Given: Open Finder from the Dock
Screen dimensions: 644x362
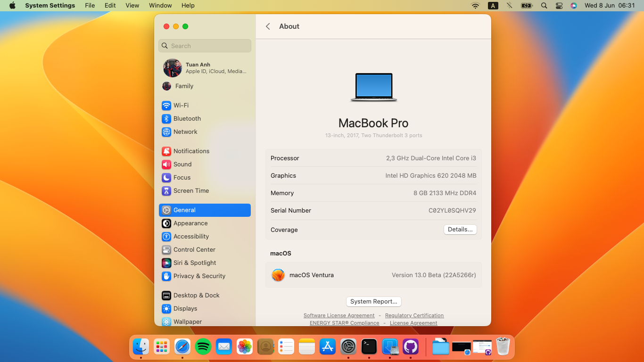Looking at the screenshot, I should tap(141, 347).
